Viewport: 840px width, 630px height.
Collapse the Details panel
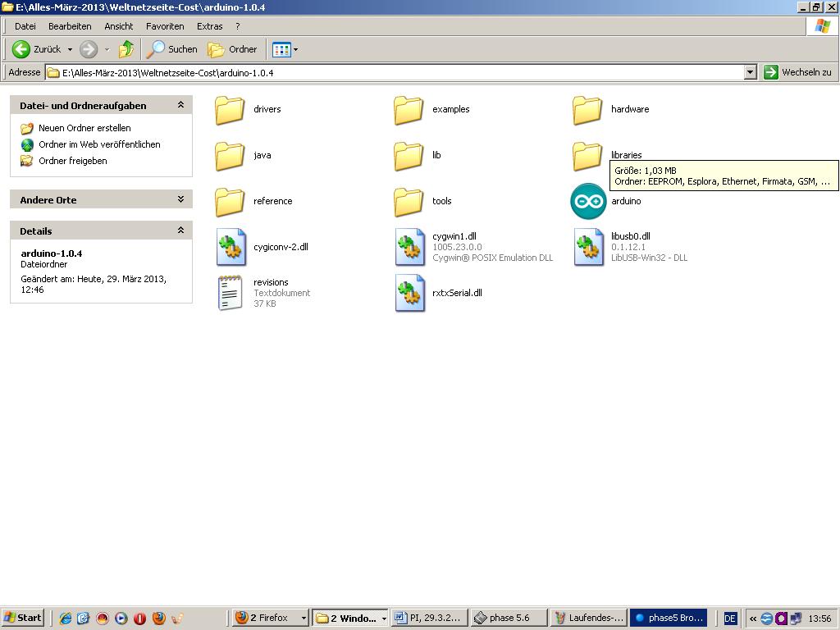tap(180, 231)
